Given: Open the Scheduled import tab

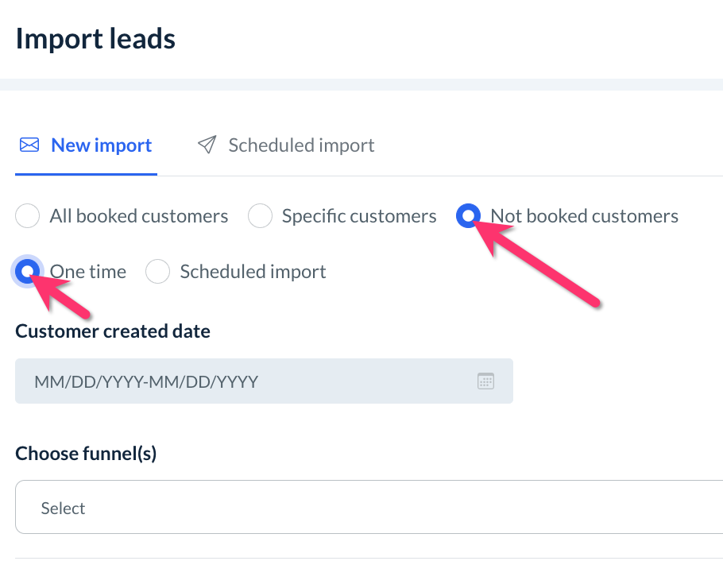Looking at the screenshot, I should point(301,145).
